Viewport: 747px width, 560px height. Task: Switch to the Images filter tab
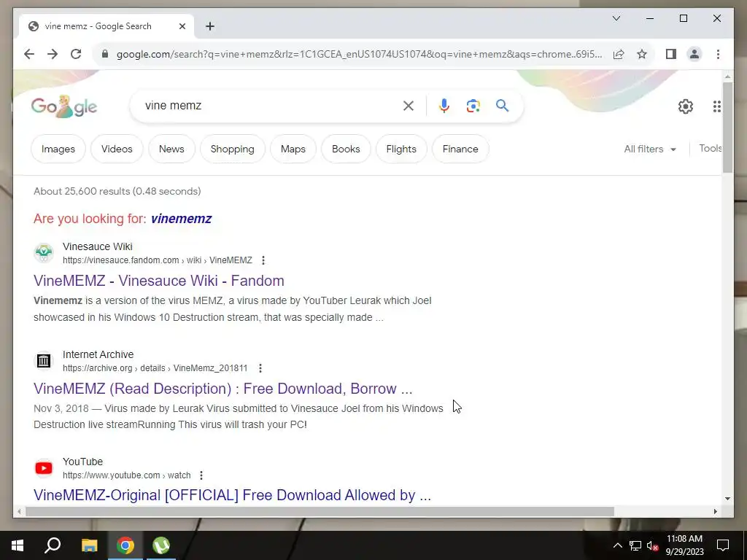coord(58,149)
